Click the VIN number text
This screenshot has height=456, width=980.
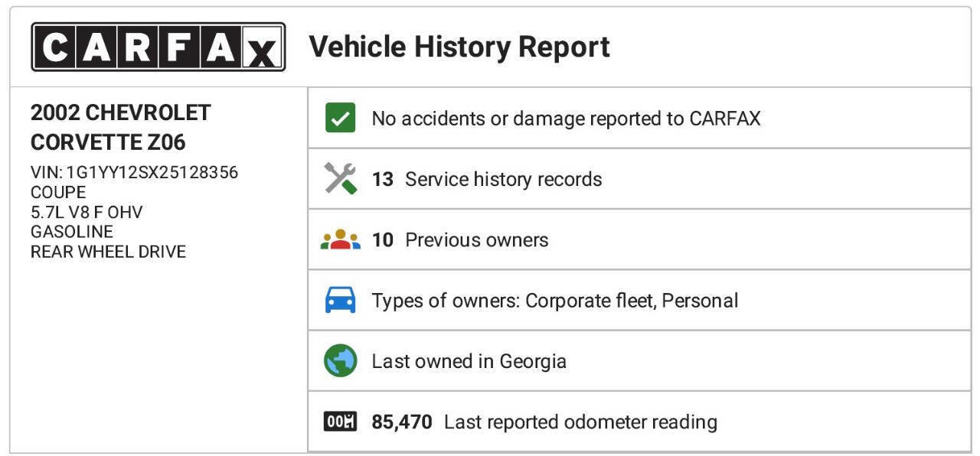tap(134, 172)
